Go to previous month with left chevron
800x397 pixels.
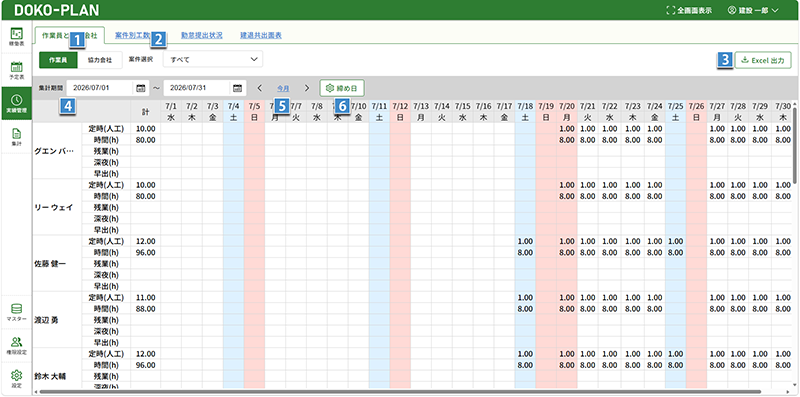260,88
